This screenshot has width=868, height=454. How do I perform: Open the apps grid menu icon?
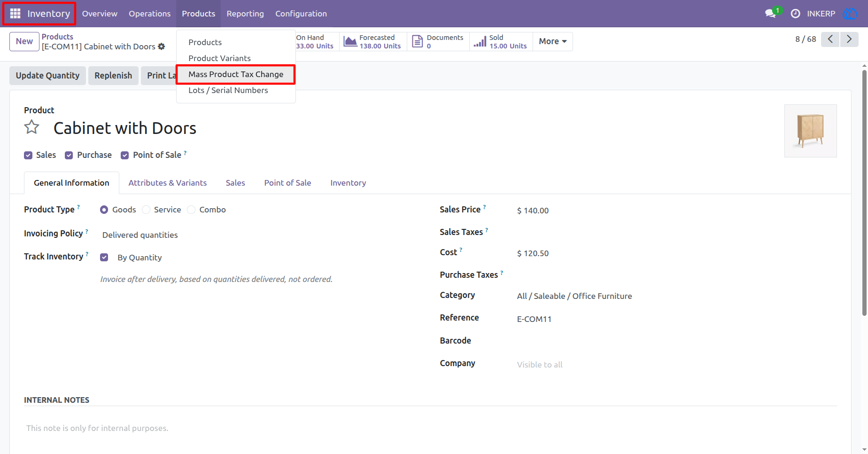click(x=15, y=14)
